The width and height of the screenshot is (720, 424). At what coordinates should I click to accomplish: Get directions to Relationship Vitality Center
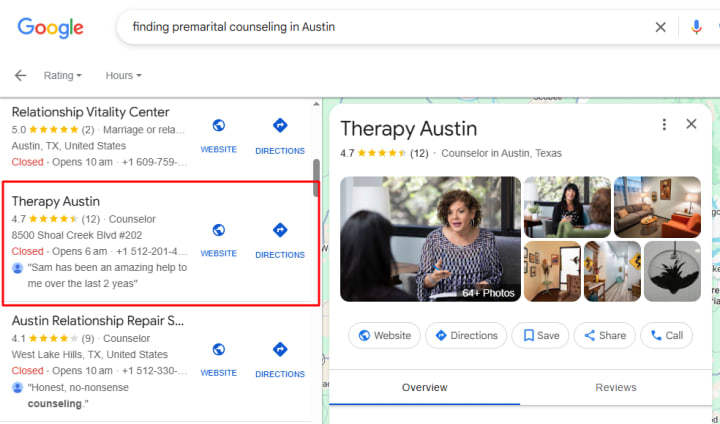pyautogui.click(x=280, y=125)
